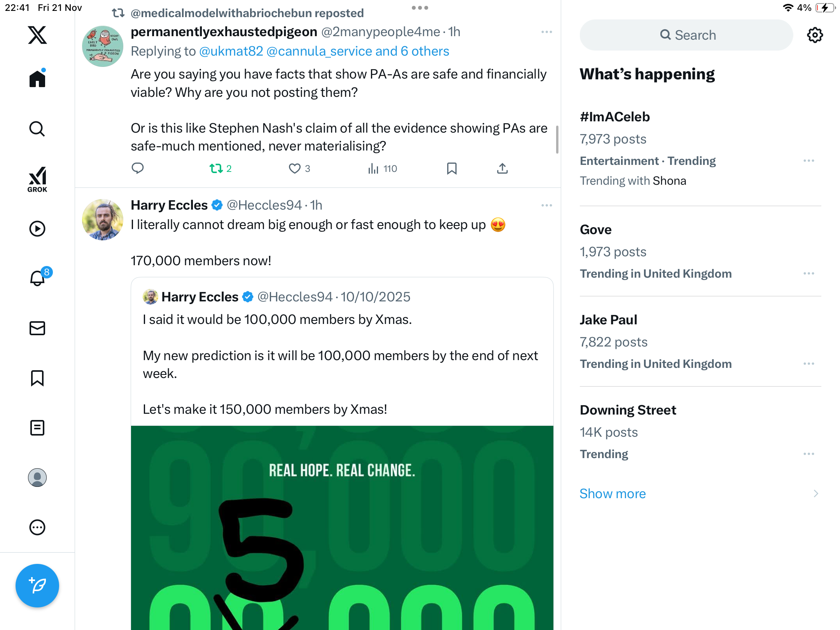Open Trends settings gear

point(815,35)
